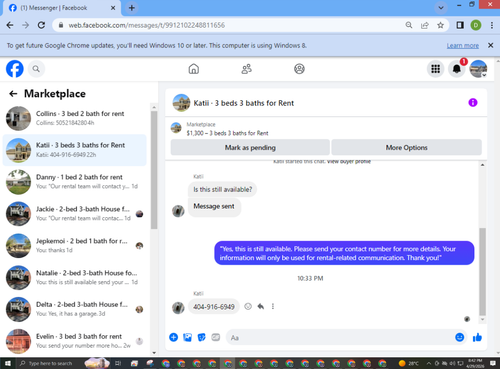Image resolution: width=500 pixels, height=369 pixels.
Task: Open the zoom magnifier in address bar
Action: click(x=409, y=25)
